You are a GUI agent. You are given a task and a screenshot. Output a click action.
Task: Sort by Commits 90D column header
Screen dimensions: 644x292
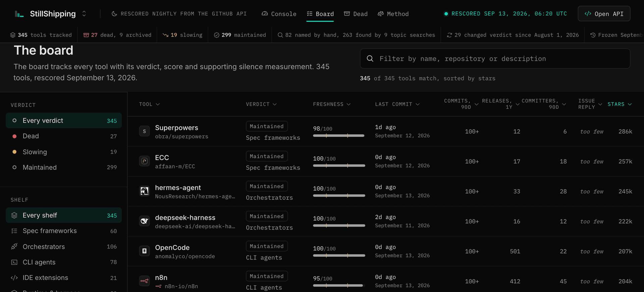pyautogui.click(x=461, y=104)
